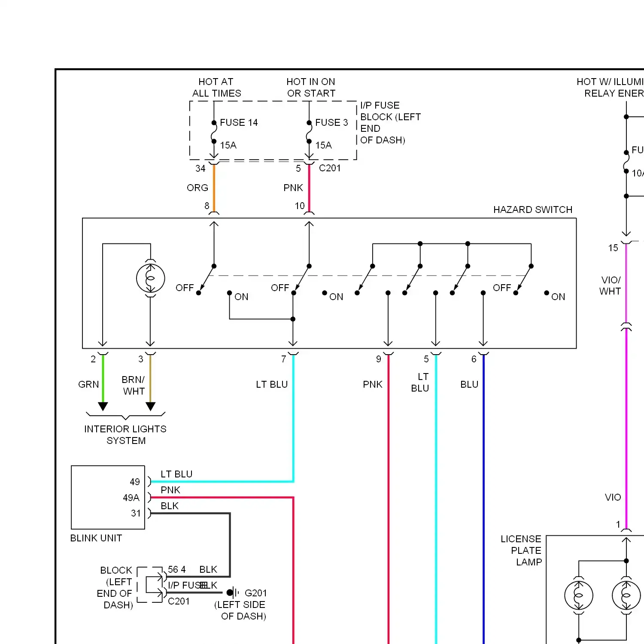Click the black arrowhead below GRN wire
This screenshot has width=644, height=644.
(103, 406)
